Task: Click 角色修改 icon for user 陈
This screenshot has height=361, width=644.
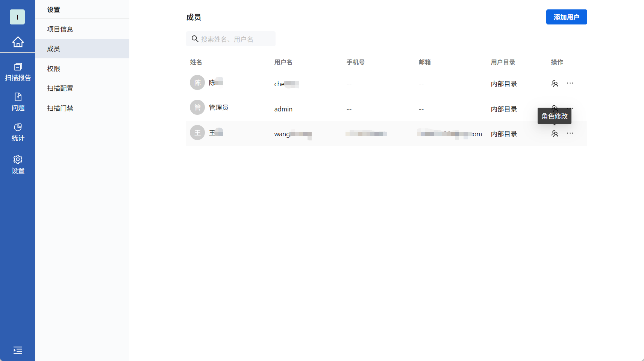Action: coord(555,83)
